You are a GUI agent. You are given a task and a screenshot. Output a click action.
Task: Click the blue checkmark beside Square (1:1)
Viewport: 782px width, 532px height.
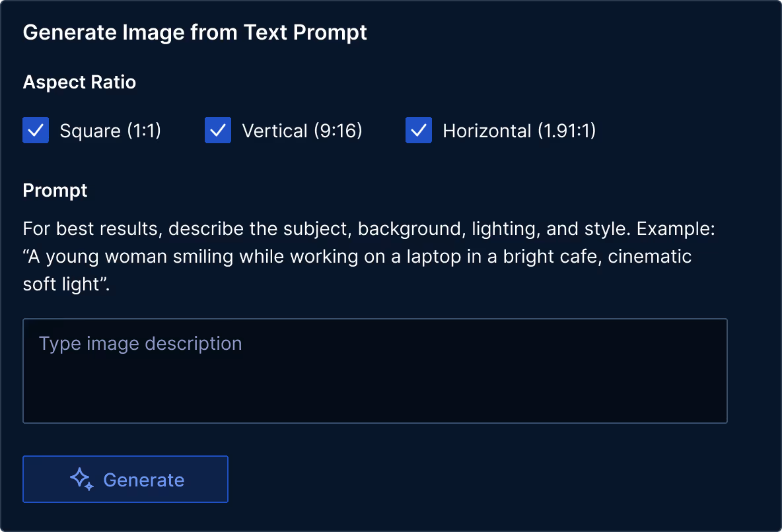[36, 130]
